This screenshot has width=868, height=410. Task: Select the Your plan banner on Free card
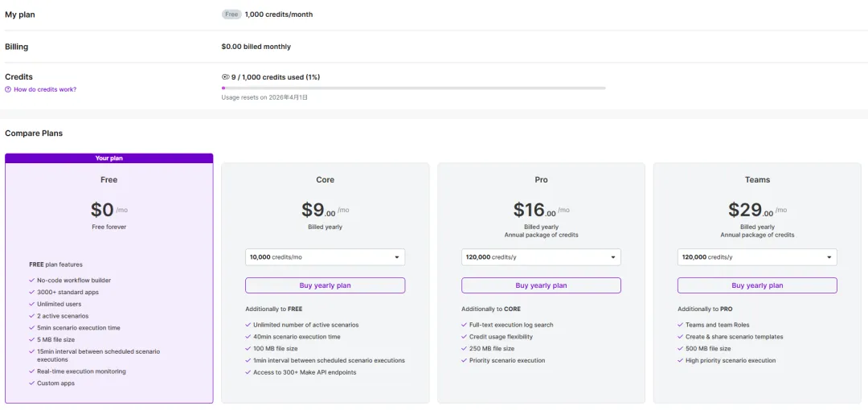109,158
